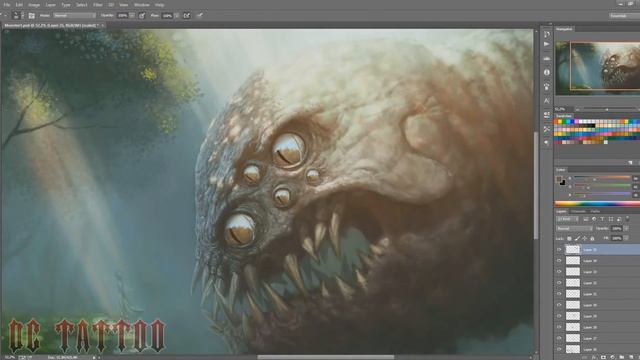Filter layers by adjustment layer icon
The width and height of the screenshot is (640, 360).
pyautogui.click(x=594, y=219)
